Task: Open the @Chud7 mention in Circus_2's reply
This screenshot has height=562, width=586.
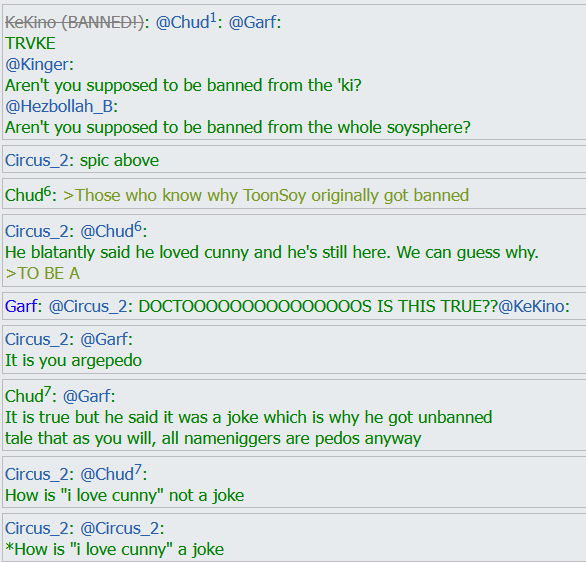Action: (x=111, y=473)
